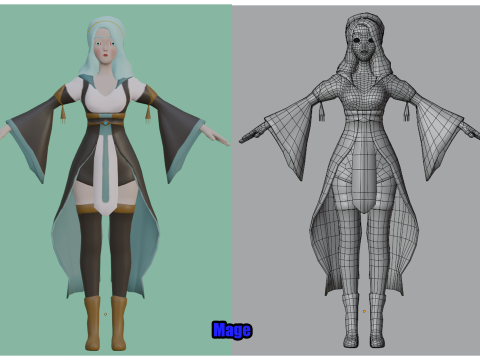Click the orange origin dot between colored mage's boots
The image size is (480, 360).
click(106, 314)
